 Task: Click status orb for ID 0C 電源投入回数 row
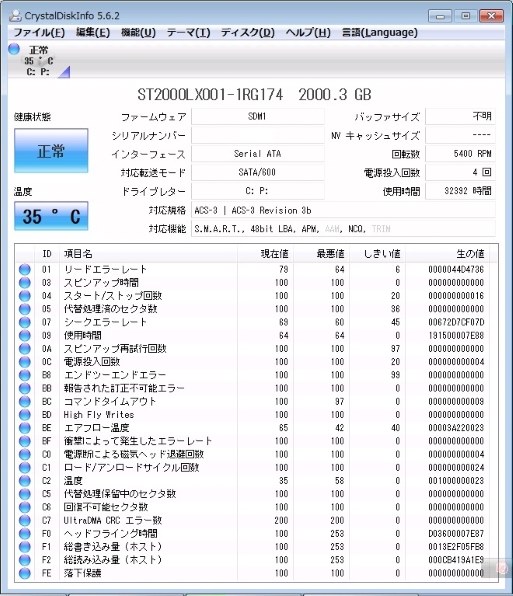click(25, 362)
